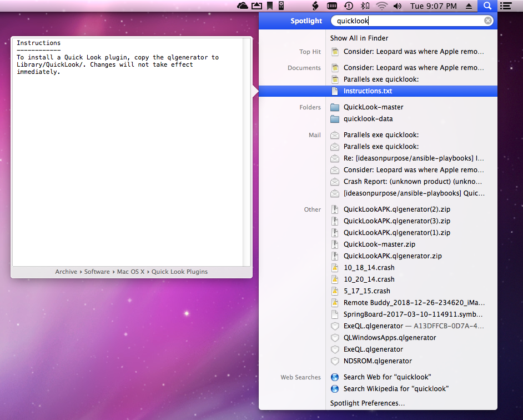Open Spotlight Preferences

coord(367,403)
